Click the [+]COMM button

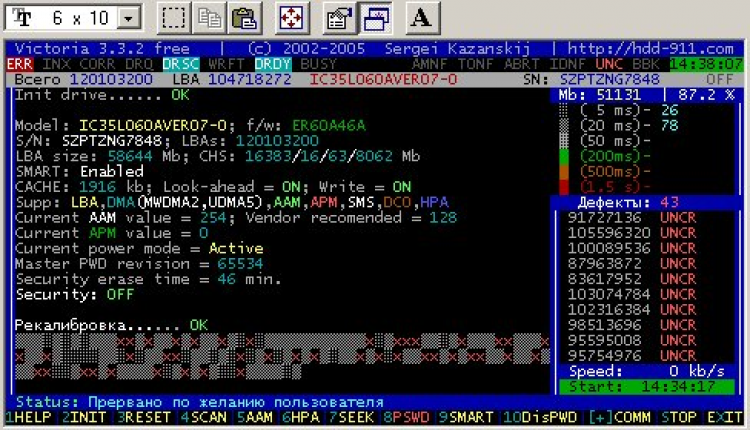[619, 417]
